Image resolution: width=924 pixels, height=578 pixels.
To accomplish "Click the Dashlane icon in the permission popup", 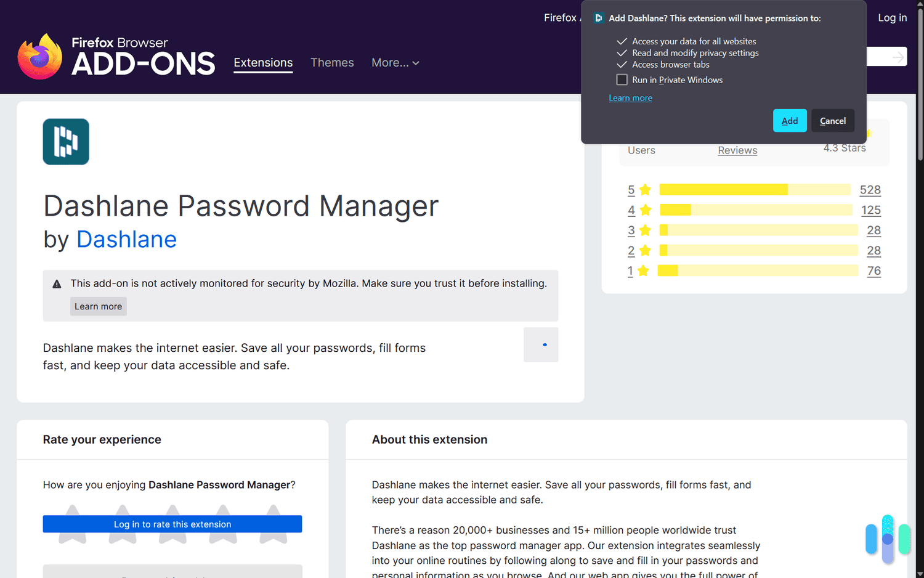I will click(598, 18).
